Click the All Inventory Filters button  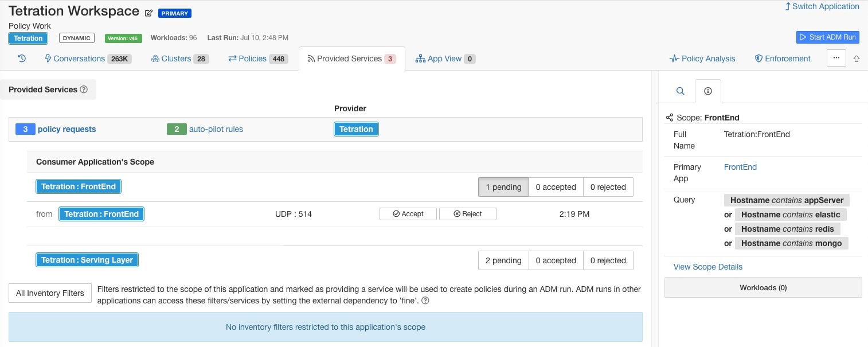point(50,293)
